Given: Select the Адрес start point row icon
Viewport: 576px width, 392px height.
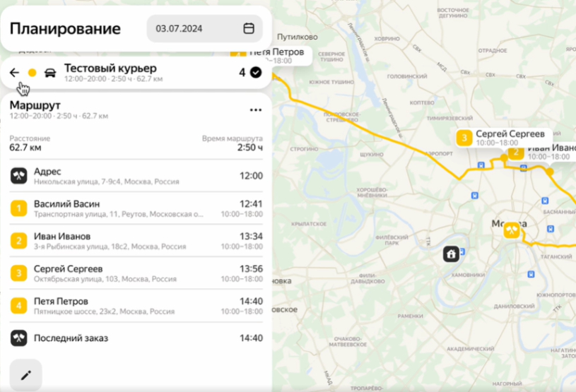Looking at the screenshot, I should (19, 176).
